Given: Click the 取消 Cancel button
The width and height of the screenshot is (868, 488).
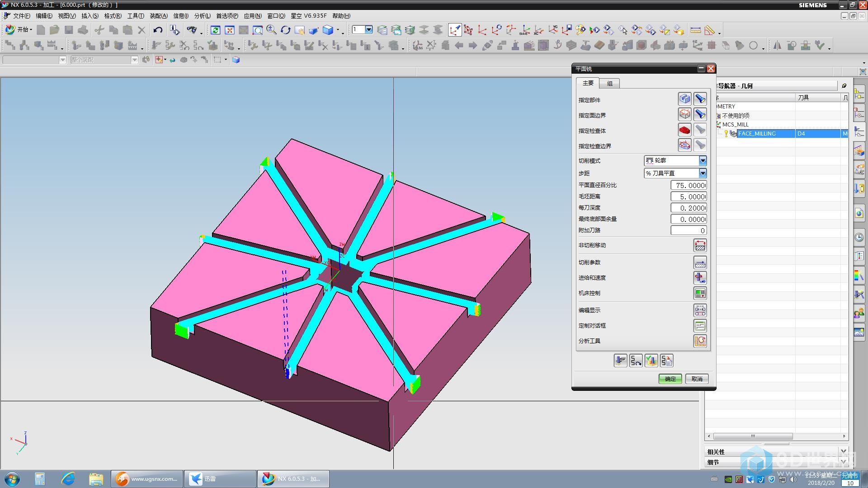Looking at the screenshot, I should (697, 379).
